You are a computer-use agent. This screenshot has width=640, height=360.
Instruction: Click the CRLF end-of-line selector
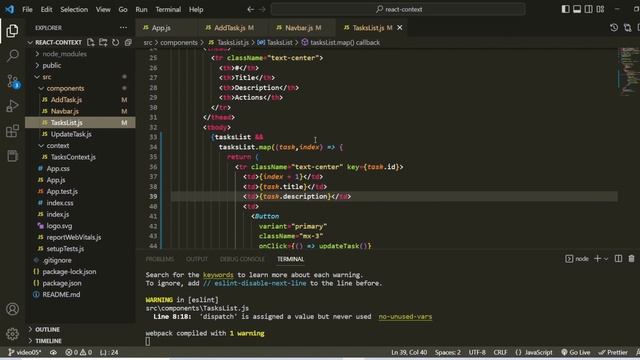[500, 352]
